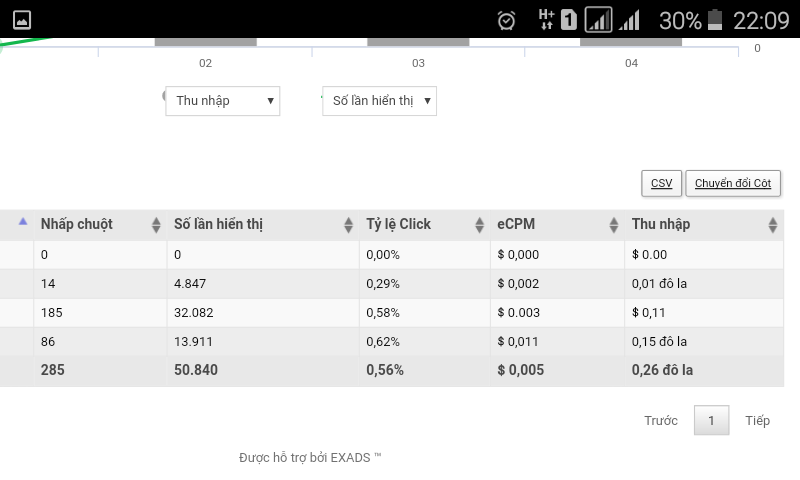Click the 03 bar in the chart
The width and height of the screenshot is (800, 480).
(x=418, y=42)
